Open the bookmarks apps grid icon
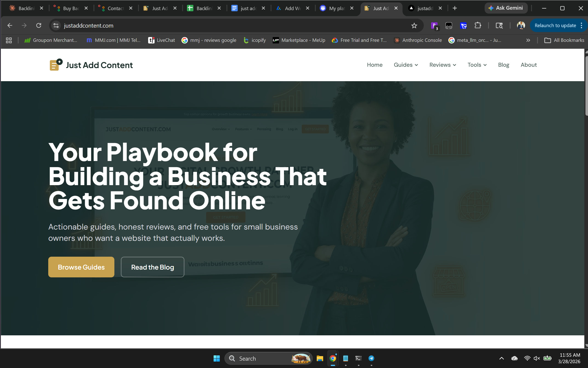This screenshot has height=368, width=588. (9, 40)
